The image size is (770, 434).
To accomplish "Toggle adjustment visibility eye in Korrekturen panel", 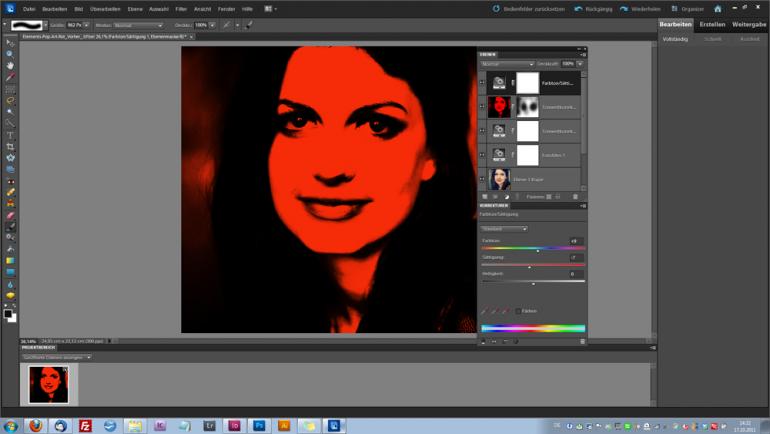I will (x=494, y=342).
